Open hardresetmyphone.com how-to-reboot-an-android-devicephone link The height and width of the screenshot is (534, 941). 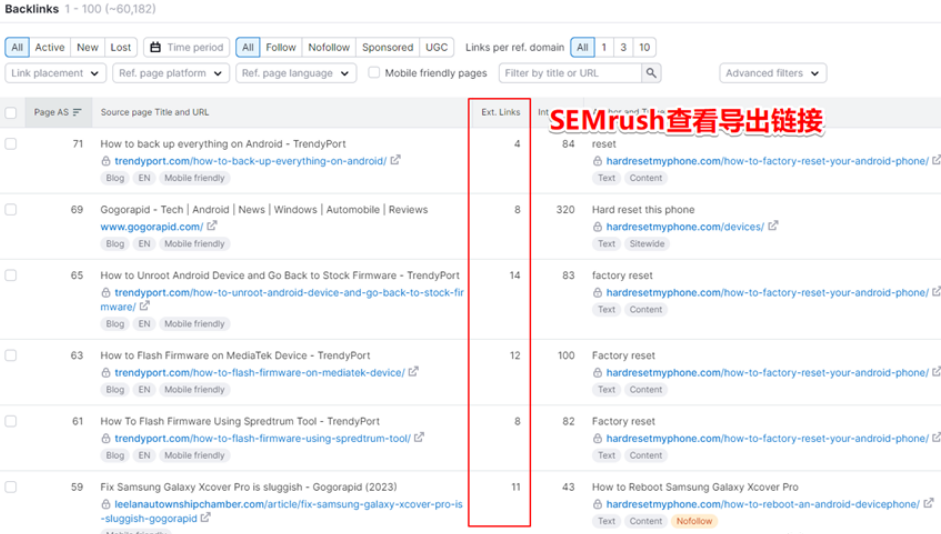[x=762, y=505]
